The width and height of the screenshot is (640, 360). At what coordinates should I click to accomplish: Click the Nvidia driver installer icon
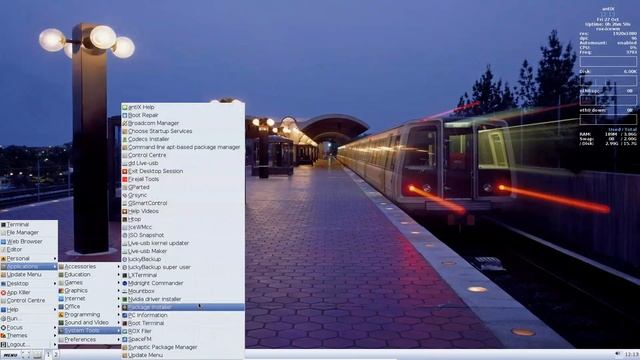125,299
